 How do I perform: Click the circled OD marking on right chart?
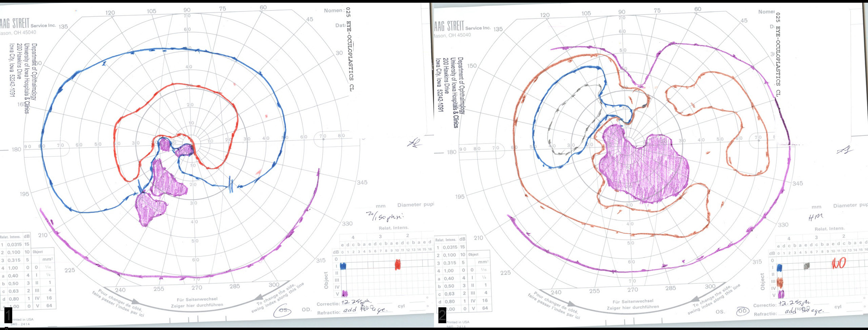coord(742,311)
